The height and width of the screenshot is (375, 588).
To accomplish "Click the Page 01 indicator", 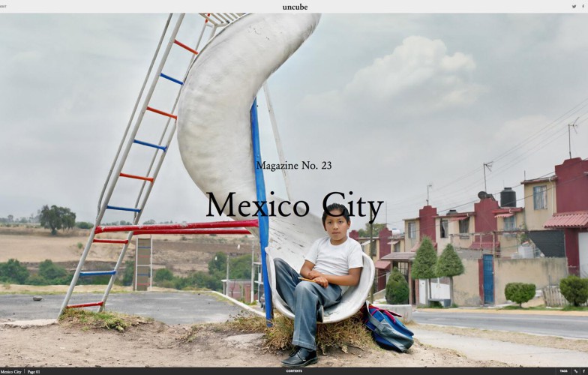I will [x=34, y=371].
